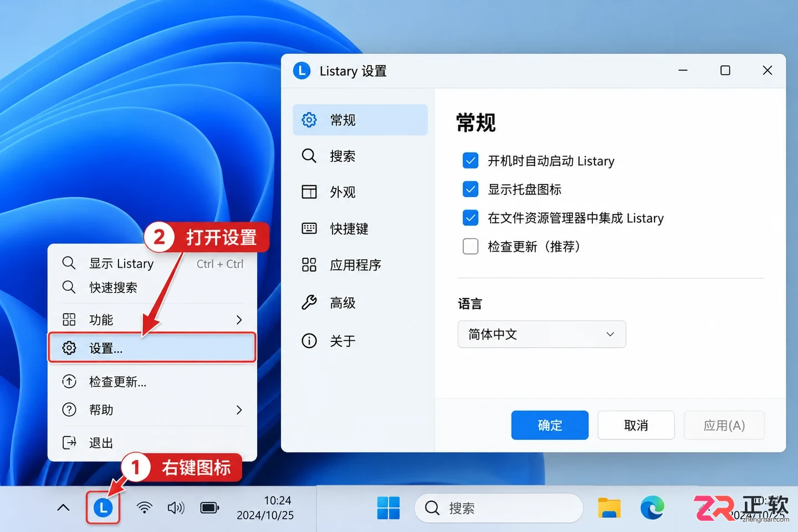This screenshot has width=798, height=532.
Task: Click the gear icon beside 常规
Action: pos(309,120)
